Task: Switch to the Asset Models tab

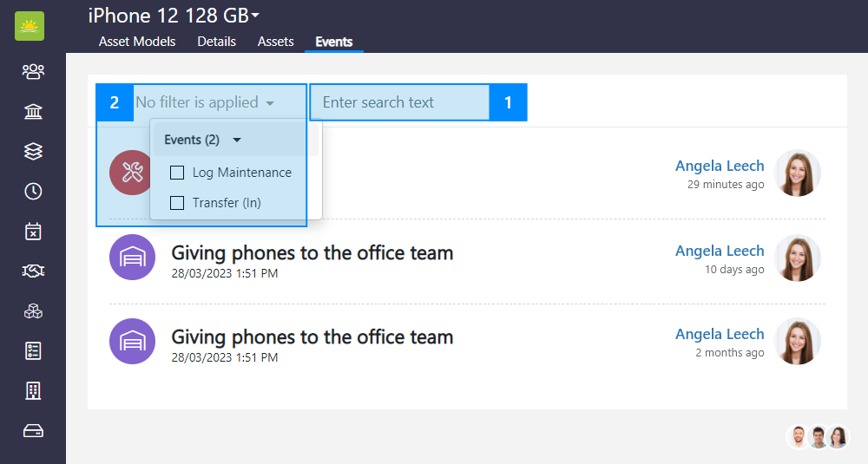Action: pos(137,42)
